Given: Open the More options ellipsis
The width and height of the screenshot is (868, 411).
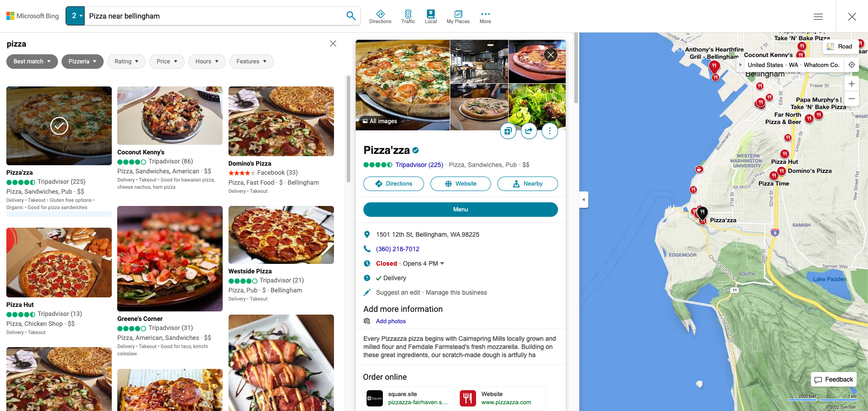Looking at the screenshot, I should click(485, 17).
